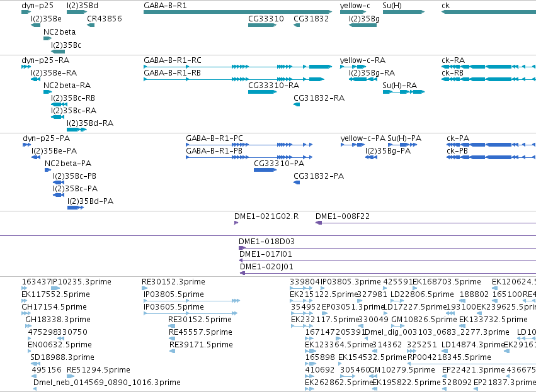Open EST 'IP03605.5prime'
Viewport: 536px width, 392px height.
(174, 307)
